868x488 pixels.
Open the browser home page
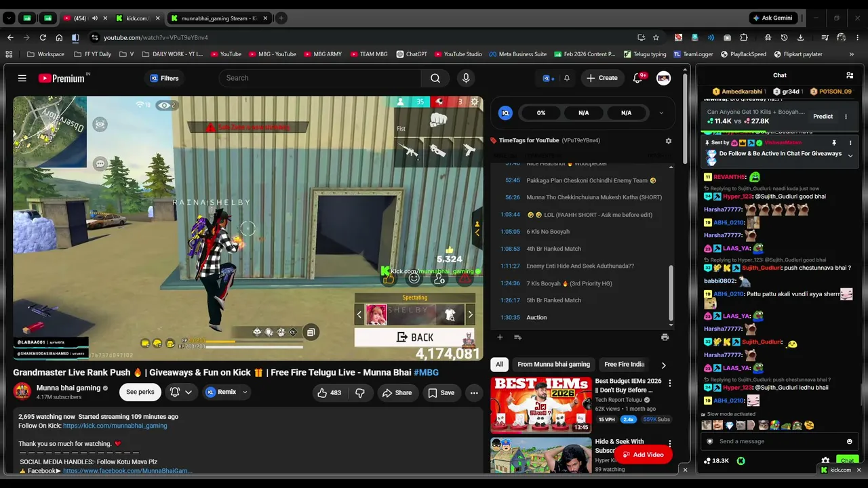click(59, 37)
